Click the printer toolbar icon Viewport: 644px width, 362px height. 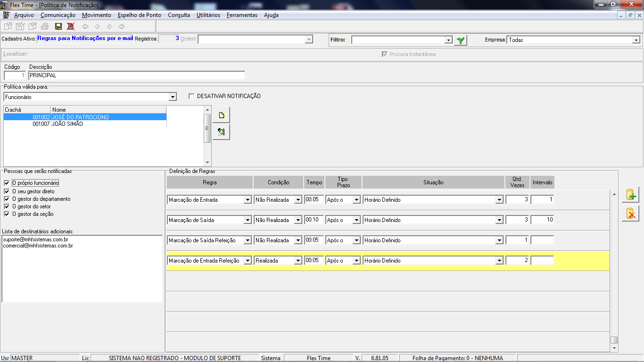(x=45, y=26)
